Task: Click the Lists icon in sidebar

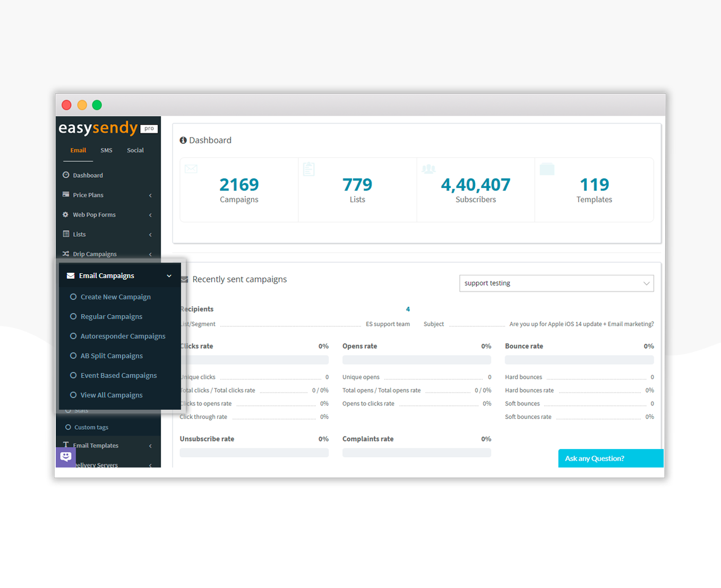Action: click(x=66, y=234)
